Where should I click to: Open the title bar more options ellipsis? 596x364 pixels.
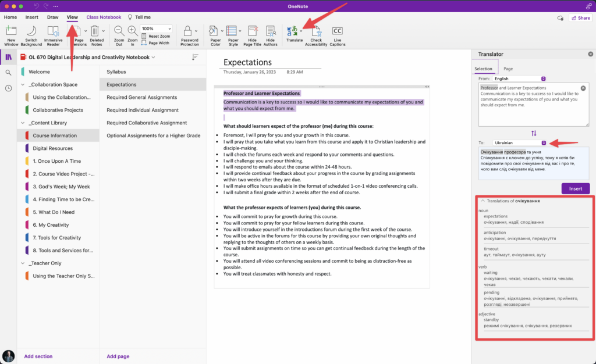click(56, 6)
